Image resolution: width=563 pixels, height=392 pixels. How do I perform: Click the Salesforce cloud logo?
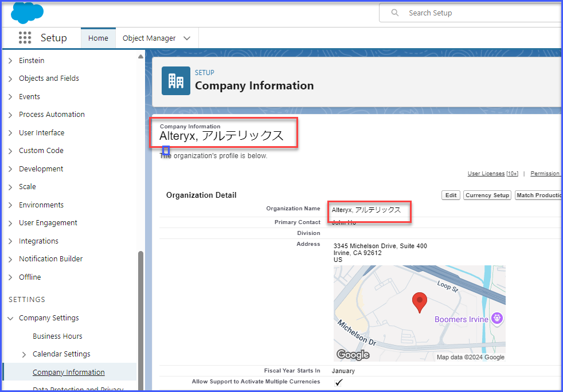28,13
